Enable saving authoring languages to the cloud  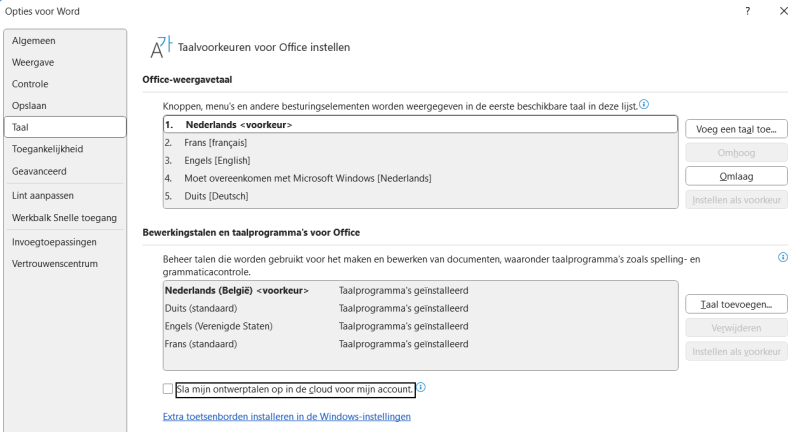tap(168, 389)
